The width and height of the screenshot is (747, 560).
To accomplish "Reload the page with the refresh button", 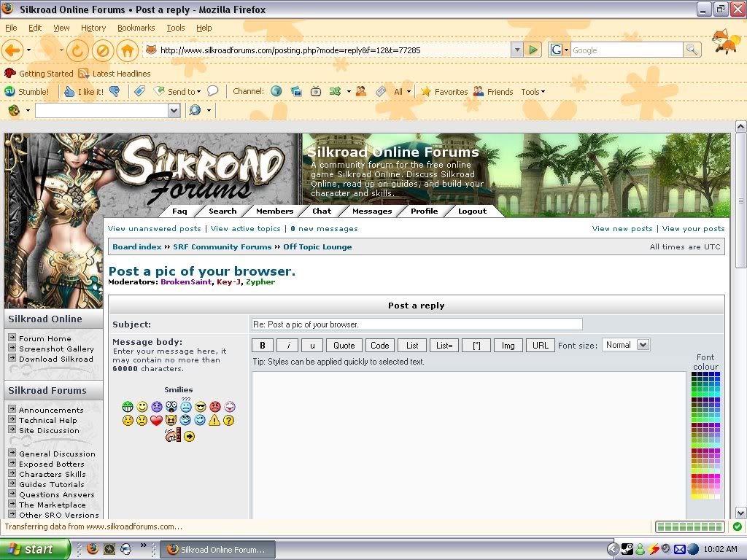I will [78, 50].
